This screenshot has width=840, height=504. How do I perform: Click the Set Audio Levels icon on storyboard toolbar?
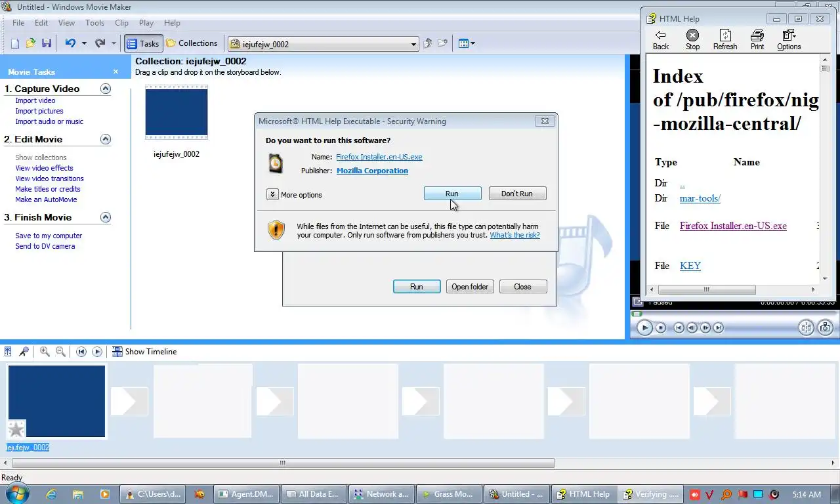point(9,352)
